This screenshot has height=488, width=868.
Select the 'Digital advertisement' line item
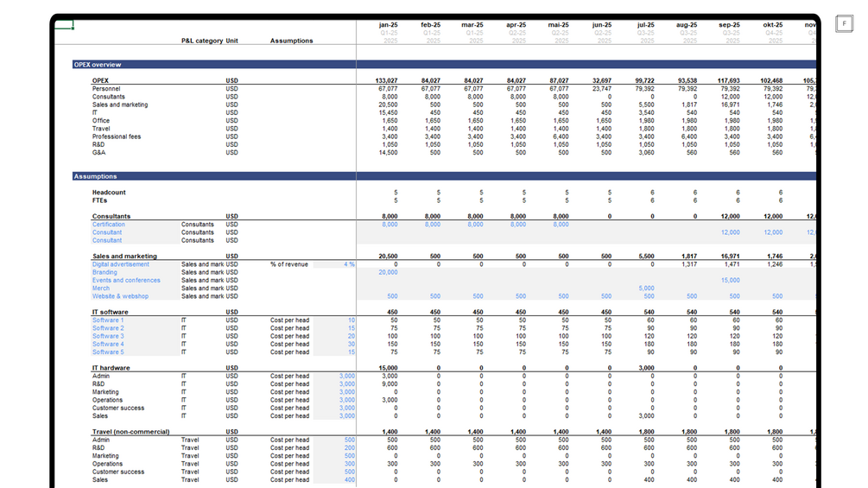click(x=121, y=264)
